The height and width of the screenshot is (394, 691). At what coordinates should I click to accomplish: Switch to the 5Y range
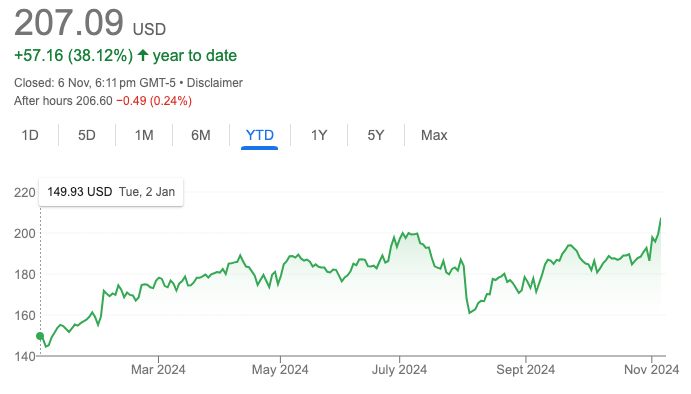tap(376, 135)
